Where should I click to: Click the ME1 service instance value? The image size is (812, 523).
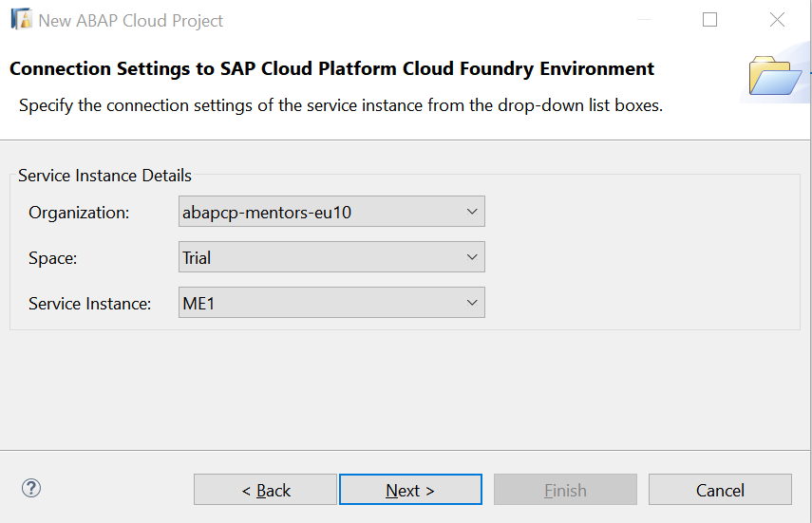click(198, 303)
